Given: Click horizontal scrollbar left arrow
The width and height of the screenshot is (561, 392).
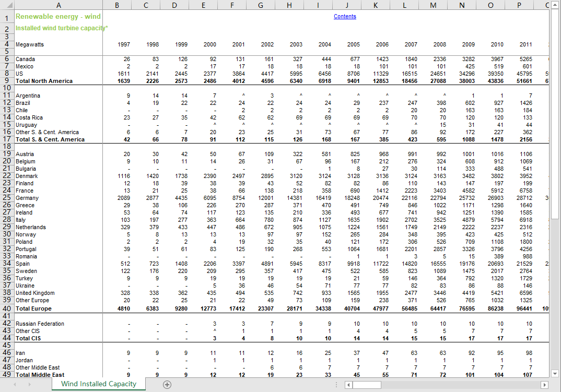Looking at the screenshot, I should point(348,385).
